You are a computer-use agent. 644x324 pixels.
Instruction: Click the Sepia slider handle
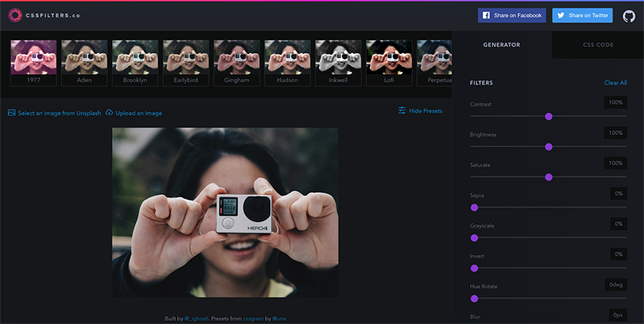[474, 207]
